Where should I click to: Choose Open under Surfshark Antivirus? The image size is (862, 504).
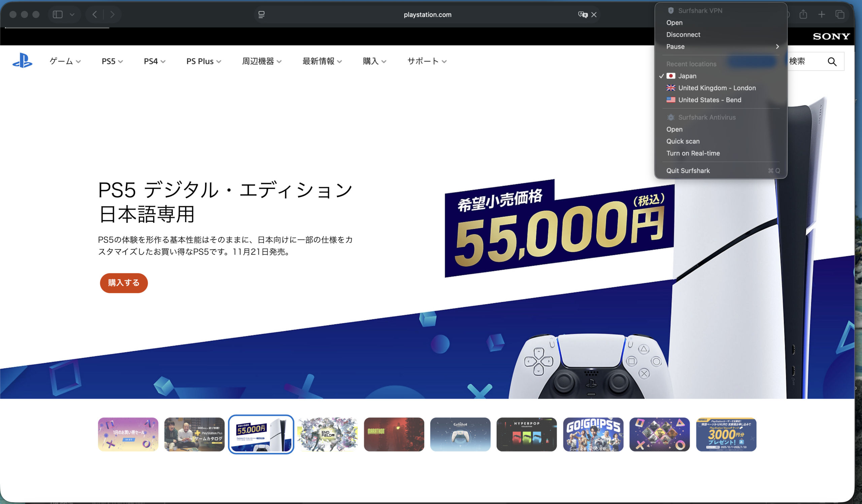pyautogui.click(x=721, y=129)
